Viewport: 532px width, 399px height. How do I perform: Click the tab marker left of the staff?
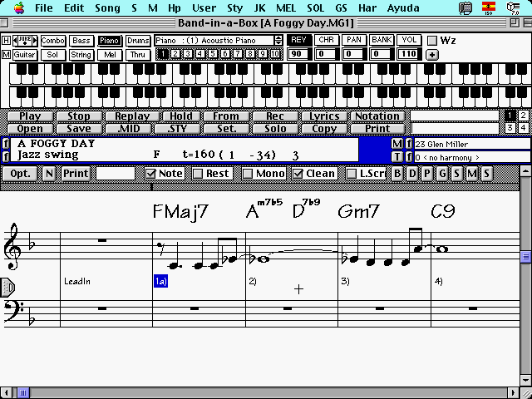coord(7,288)
